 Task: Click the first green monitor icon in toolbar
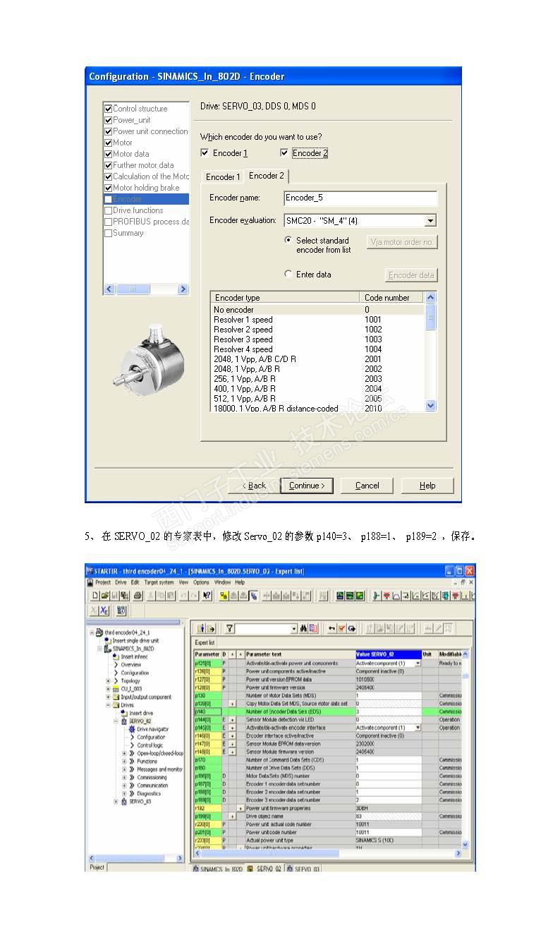[340, 596]
